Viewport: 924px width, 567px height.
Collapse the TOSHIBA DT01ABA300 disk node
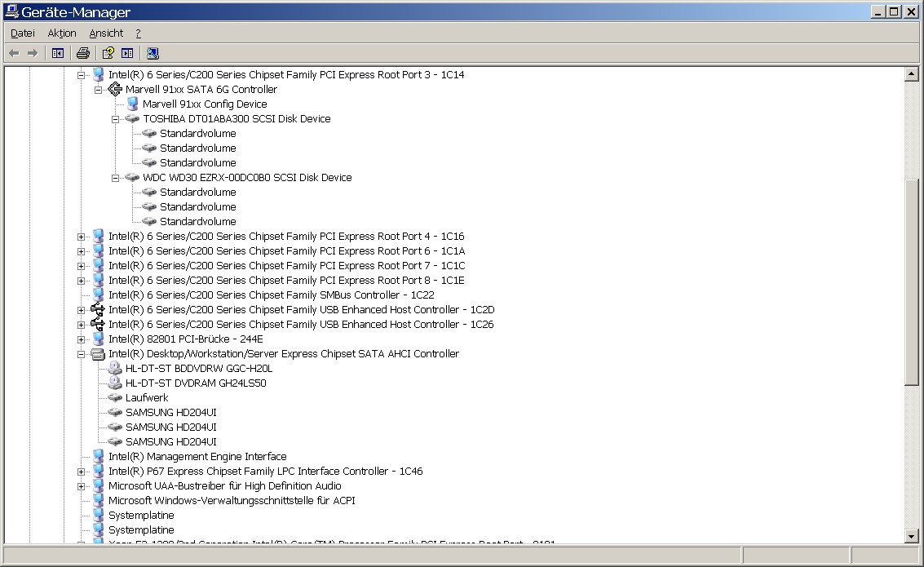(x=116, y=119)
